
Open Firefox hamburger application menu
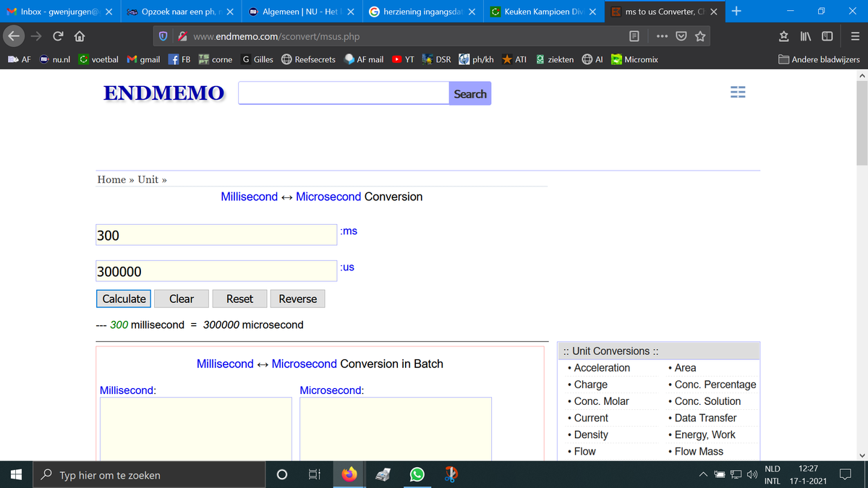pos(854,36)
